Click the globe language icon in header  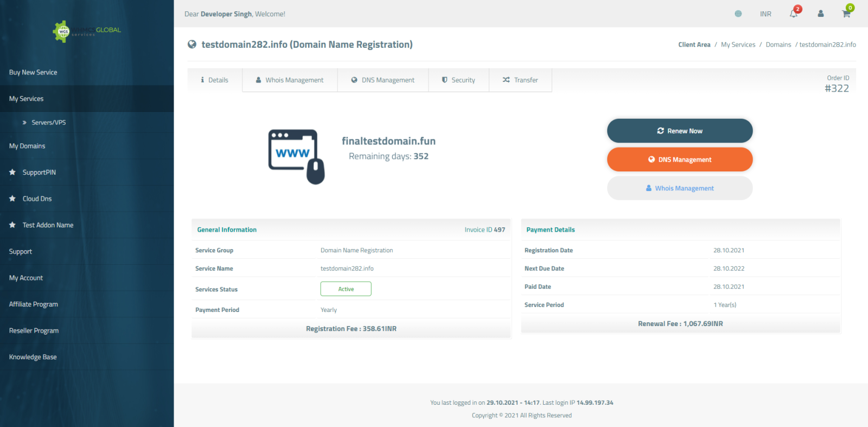pyautogui.click(x=738, y=14)
